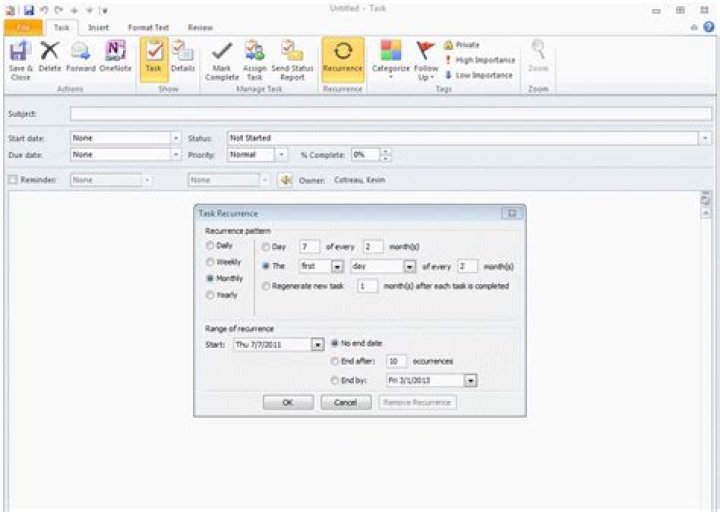Open the End by date picker
The width and height of the screenshot is (720, 512).
point(470,381)
